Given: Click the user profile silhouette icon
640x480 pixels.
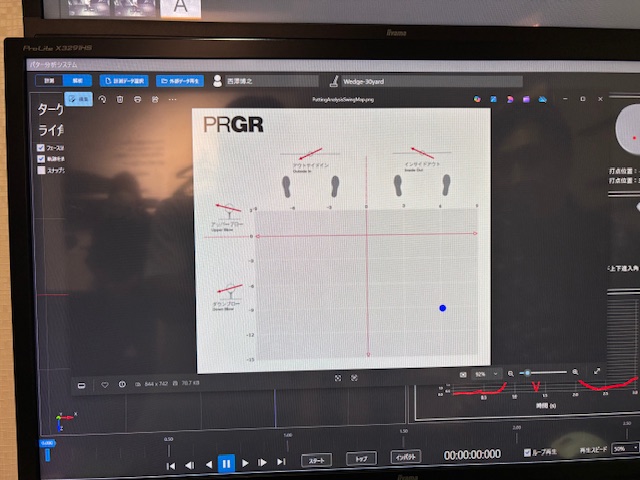Looking at the screenshot, I should pyautogui.click(x=218, y=81).
